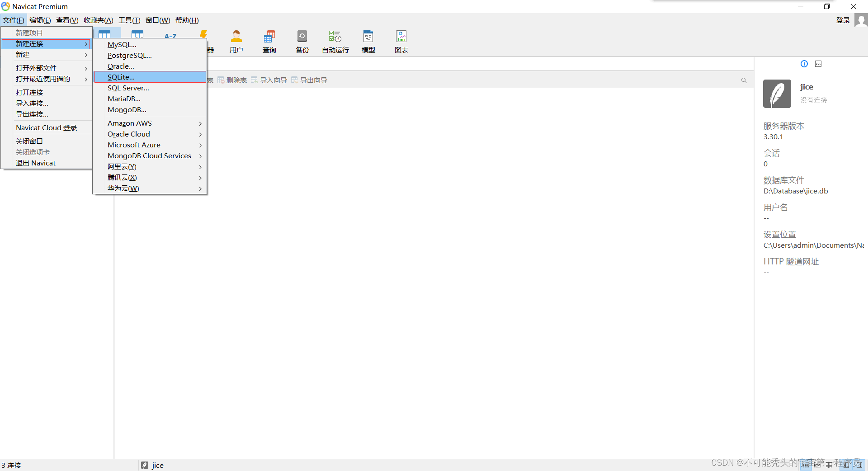This screenshot has width=868, height=471.
Task: Click the 没有连接 status under jice
Action: tap(814, 100)
